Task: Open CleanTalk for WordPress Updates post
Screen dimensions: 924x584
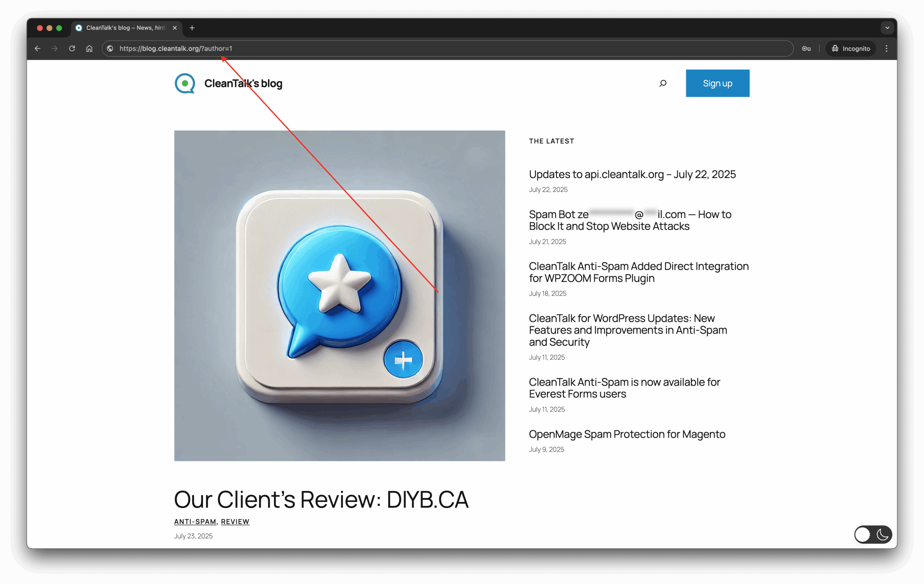Action: coord(628,330)
